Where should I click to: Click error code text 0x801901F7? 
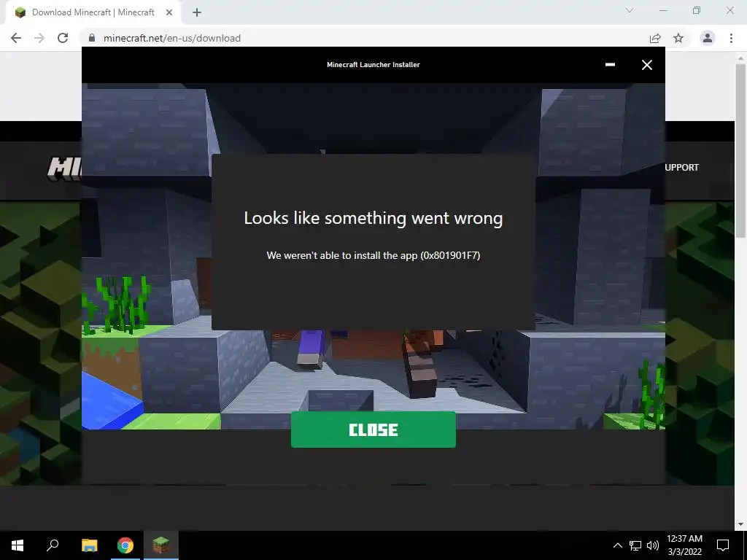pos(450,255)
